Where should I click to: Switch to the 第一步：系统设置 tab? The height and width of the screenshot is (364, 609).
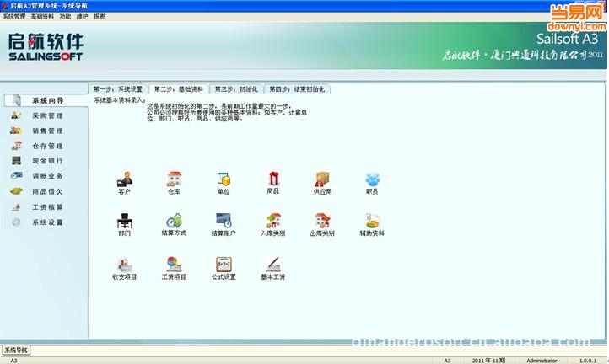click(x=118, y=88)
